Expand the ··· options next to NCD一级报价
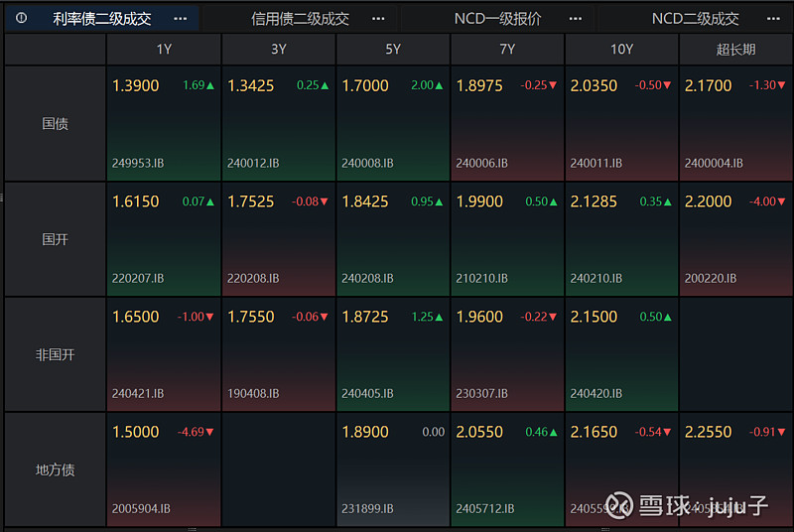794x532 pixels. click(x=577, y=18)
